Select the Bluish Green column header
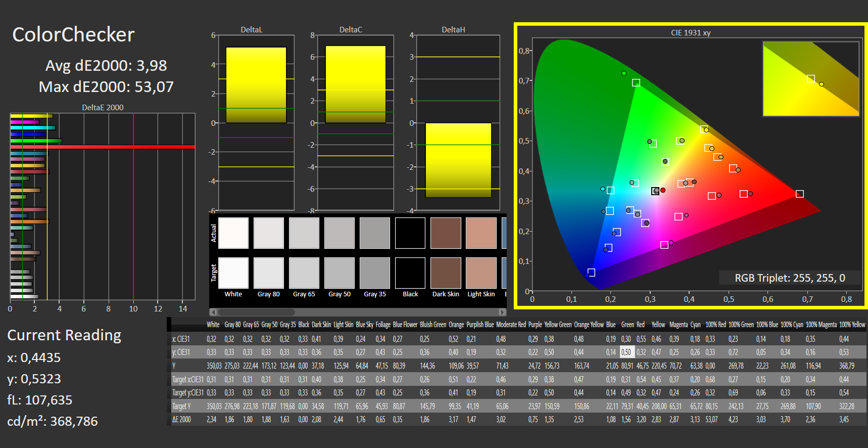The width and height of the screenshot is (868, 448). point(433,325)
